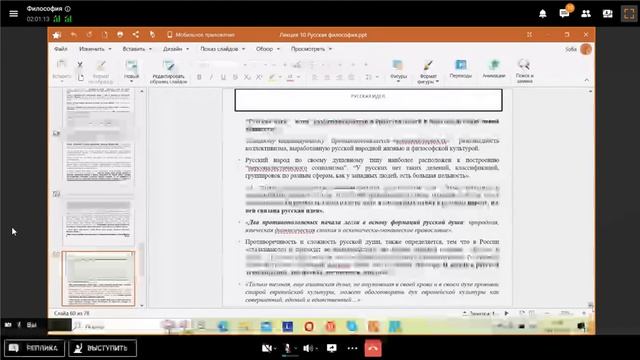The width and height of the screenshot is (640, 360).
Task: Click Редактировать образец слайдов button
Action: pyautogui.click(x=169, y=72)
